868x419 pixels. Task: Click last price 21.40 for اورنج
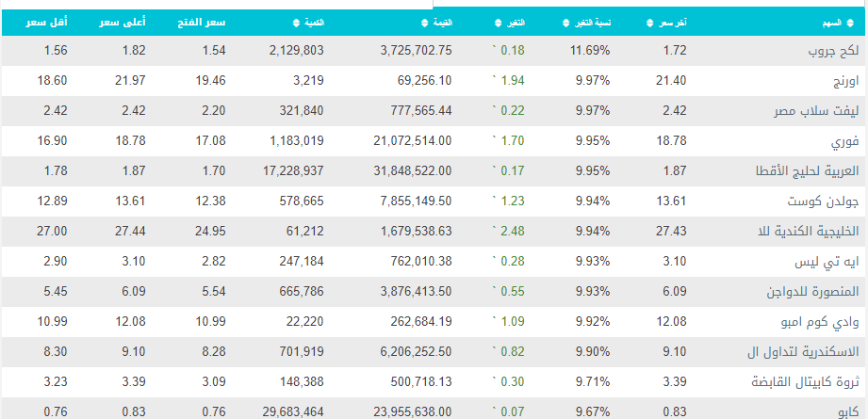coord(669,81)
